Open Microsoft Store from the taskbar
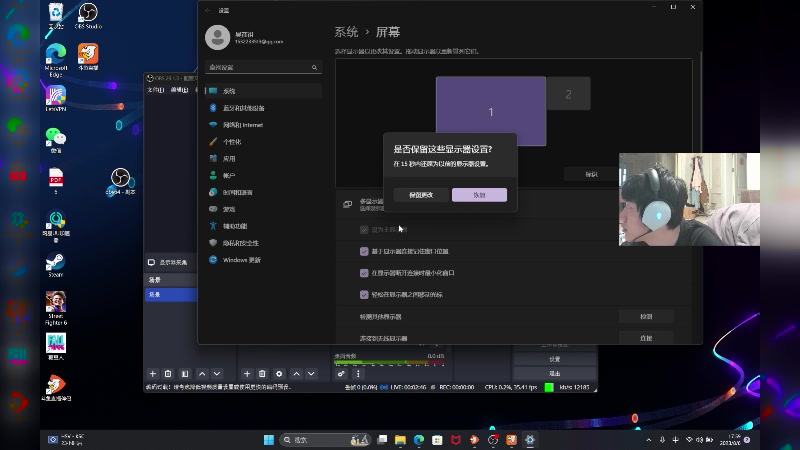800x450 pixels. pyautogui.click(x=437, y=440)
